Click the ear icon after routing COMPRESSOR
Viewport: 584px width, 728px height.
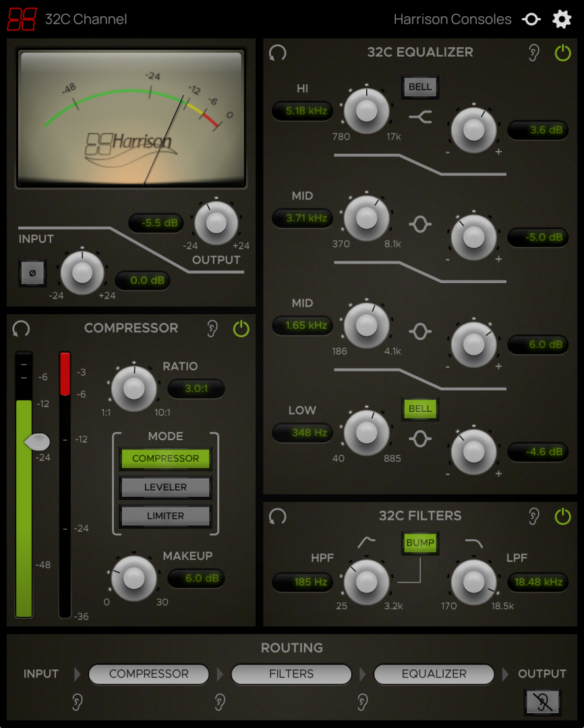tap(220, 702)
